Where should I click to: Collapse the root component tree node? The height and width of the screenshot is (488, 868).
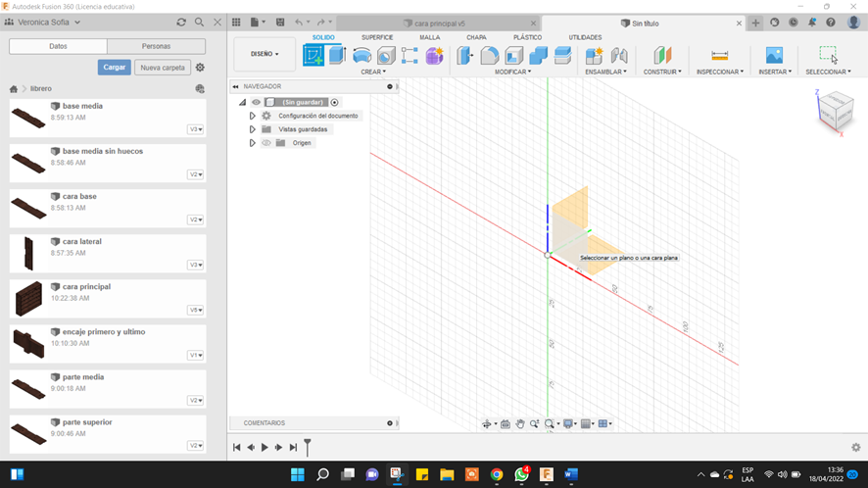click(x=242, y=102)
